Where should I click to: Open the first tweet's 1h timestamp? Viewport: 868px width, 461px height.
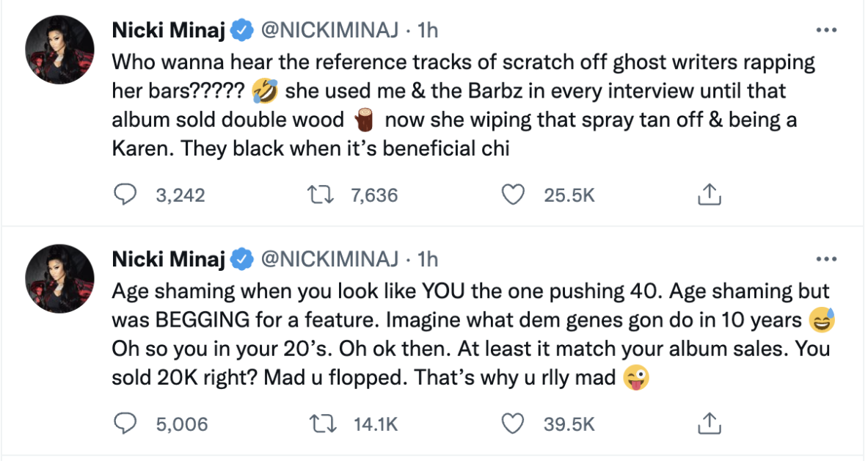427,30
